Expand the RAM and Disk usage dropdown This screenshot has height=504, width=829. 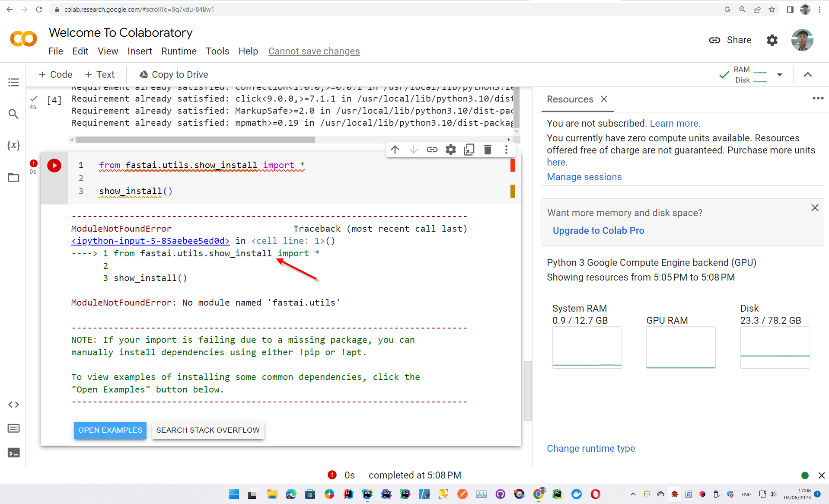click(780, 74)
